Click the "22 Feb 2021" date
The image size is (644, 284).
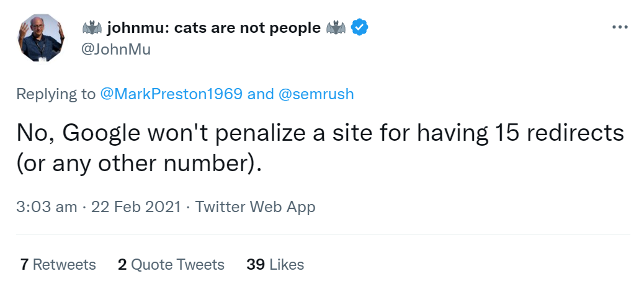coord(136,206)
